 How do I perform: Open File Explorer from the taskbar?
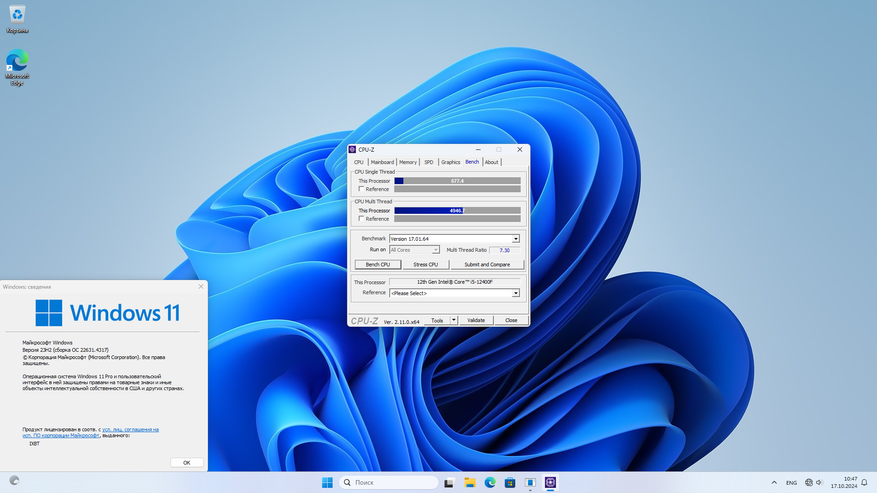[x=469, y=482]
